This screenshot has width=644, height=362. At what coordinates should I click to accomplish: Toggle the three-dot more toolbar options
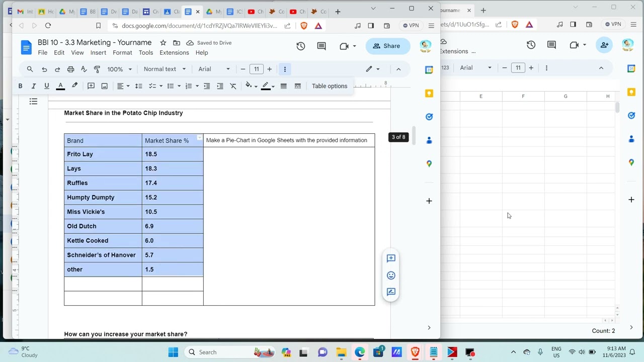pos(285,69)
